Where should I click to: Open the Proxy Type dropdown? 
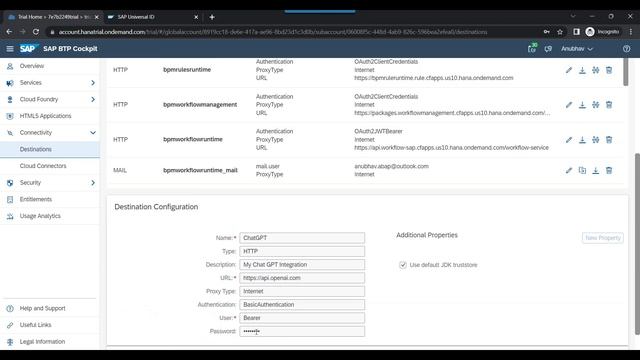pos(302,291)
